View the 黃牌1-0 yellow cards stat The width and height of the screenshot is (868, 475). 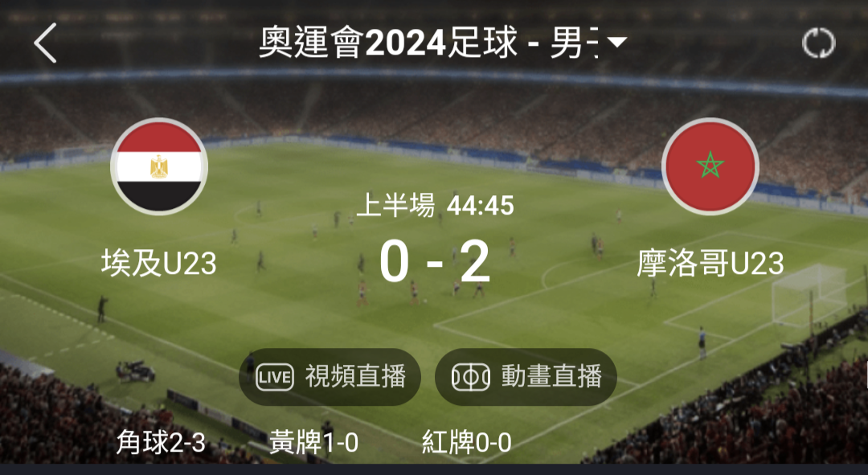tap(313, 442)
